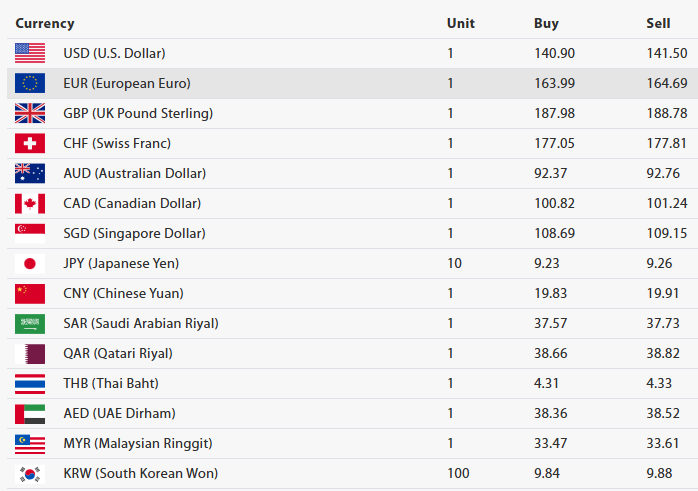The image size is (698, 491).
Task: Click the Japanese flag icon
Action: coord(30,263)
